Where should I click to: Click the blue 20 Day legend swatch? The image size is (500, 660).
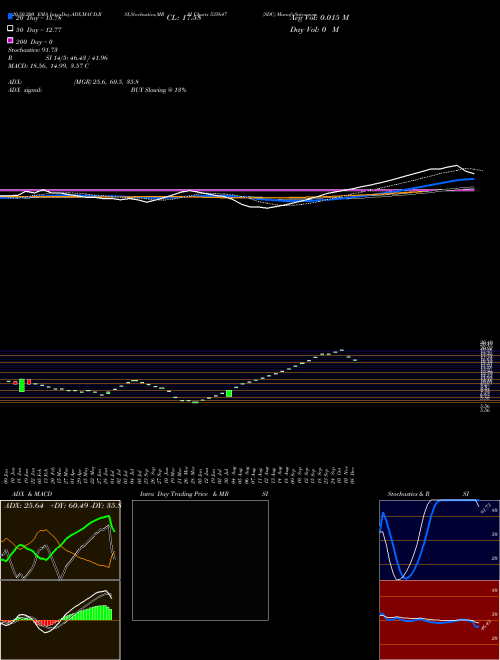[x=10, y=16]
